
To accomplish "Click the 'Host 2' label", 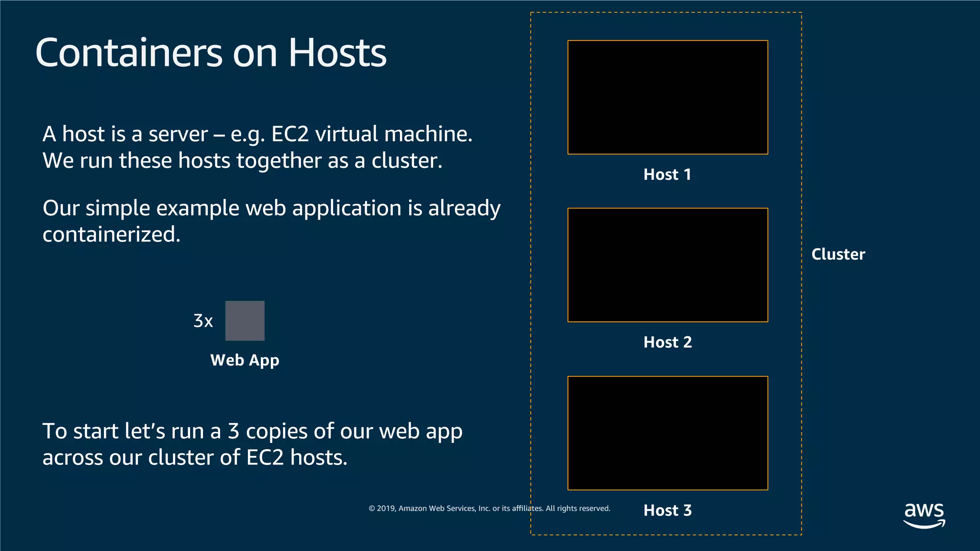I will click(x=668, y=342).
